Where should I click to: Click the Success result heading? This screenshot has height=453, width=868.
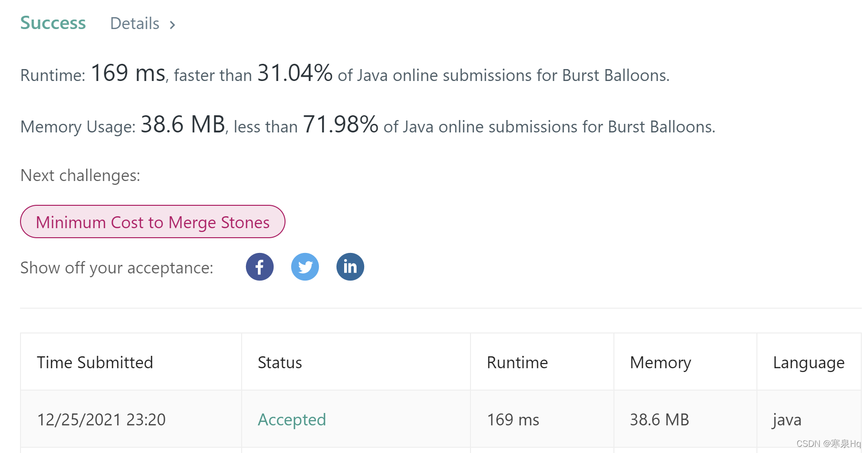coord(53,23)
